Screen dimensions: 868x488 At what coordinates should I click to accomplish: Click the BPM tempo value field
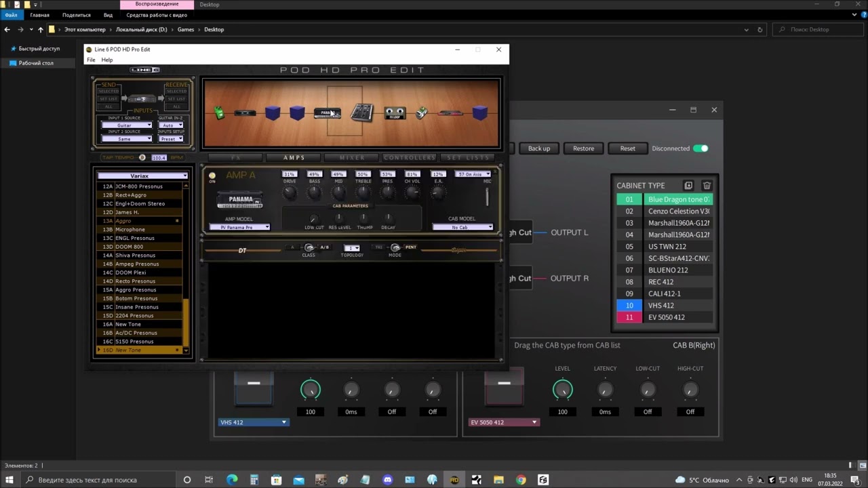coord(159,157)
